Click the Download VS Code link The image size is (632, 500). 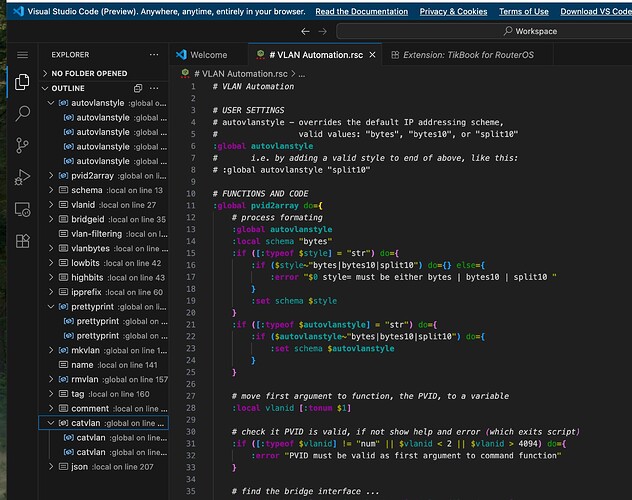point(596,12)
